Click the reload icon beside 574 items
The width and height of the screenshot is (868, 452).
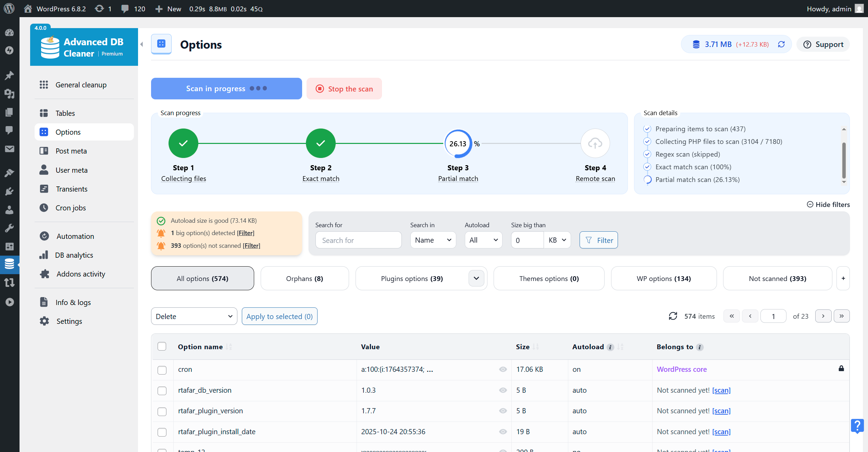click(x=673, y=316)
